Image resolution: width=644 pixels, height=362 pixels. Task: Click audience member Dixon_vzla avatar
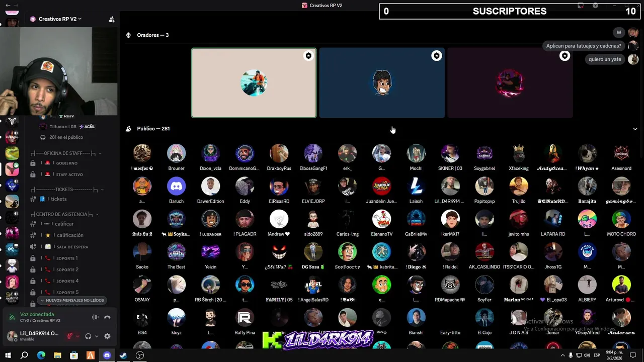coord(210,153)
